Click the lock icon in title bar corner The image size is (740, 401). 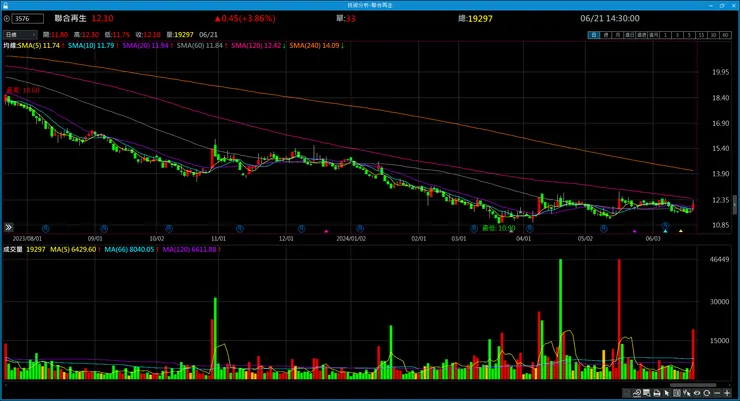tap(5, 5)
